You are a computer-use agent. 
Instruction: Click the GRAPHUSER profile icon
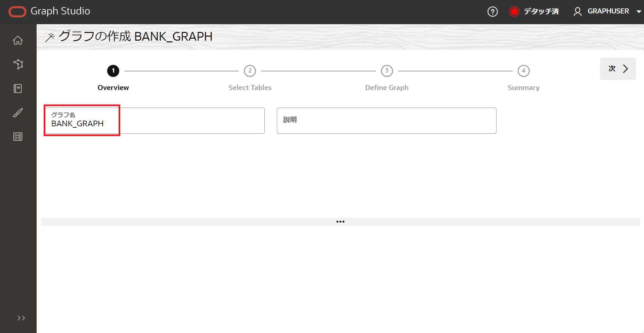click(x=577, y=12)
